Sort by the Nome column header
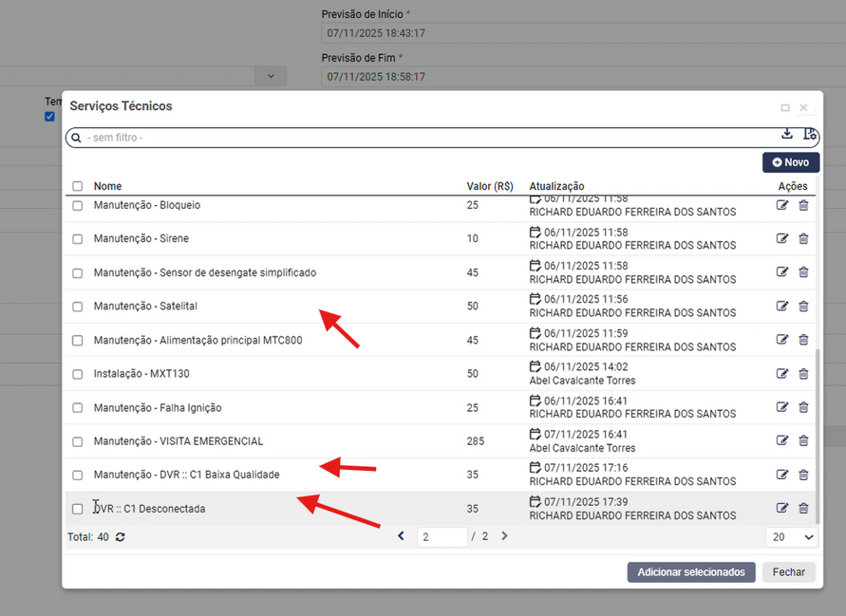The width and height of the screenshot is (846, 616). (107, 186)
